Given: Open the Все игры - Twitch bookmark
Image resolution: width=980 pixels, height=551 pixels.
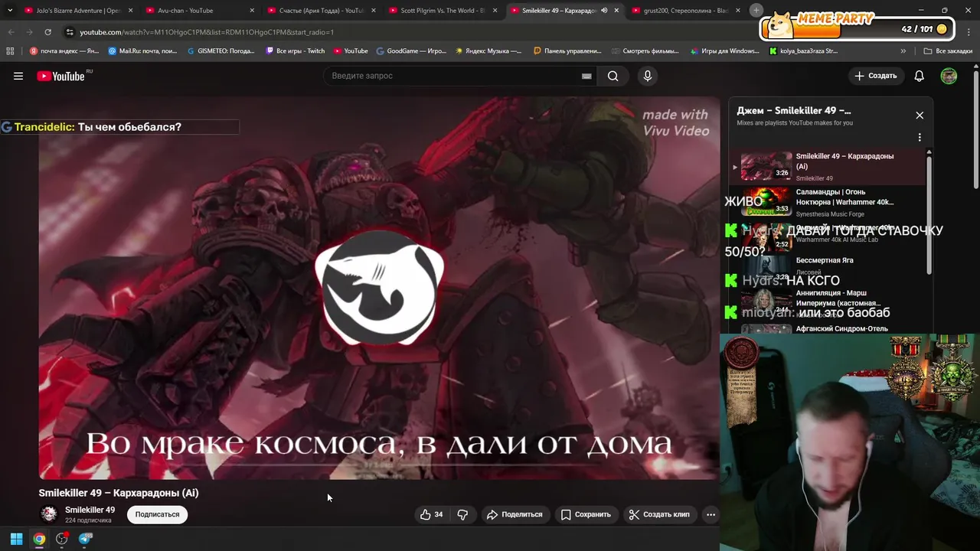Looking at the screenshot, I should tap(296, 51).
